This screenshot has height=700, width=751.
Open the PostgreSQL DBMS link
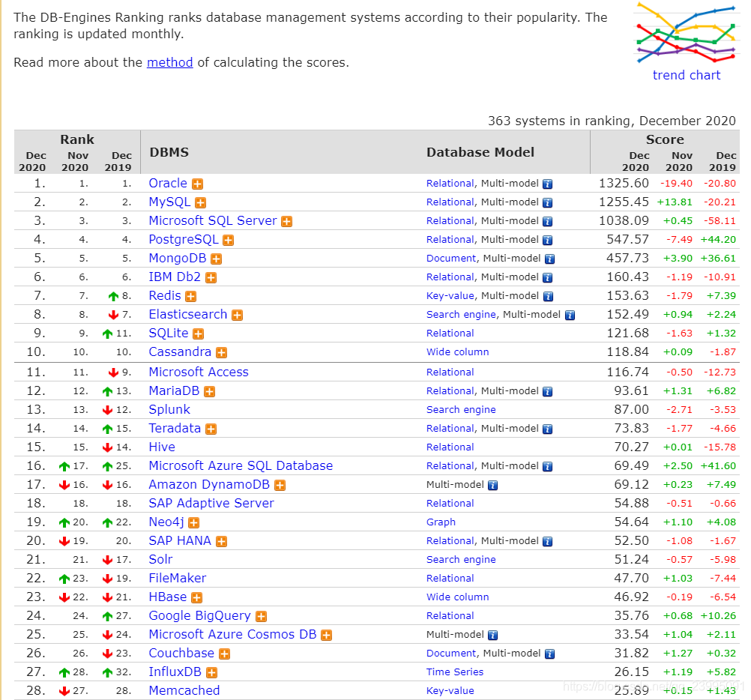184,239
